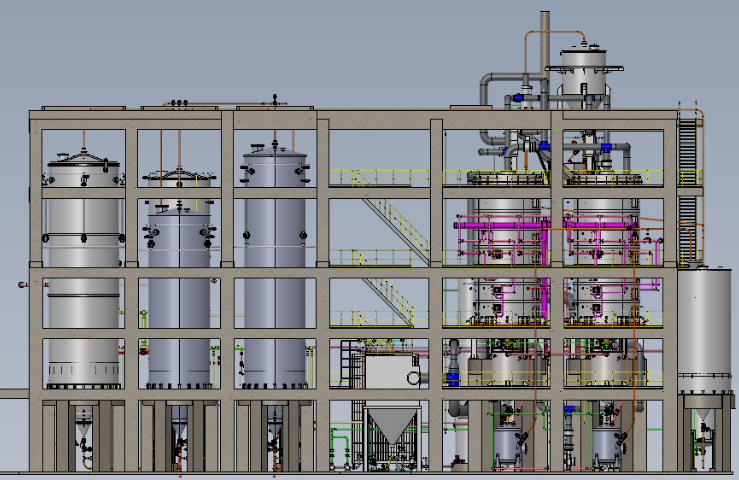Select the conical lid of leftmost tank
Screen dimensions: 739x480
click(83, 160)
